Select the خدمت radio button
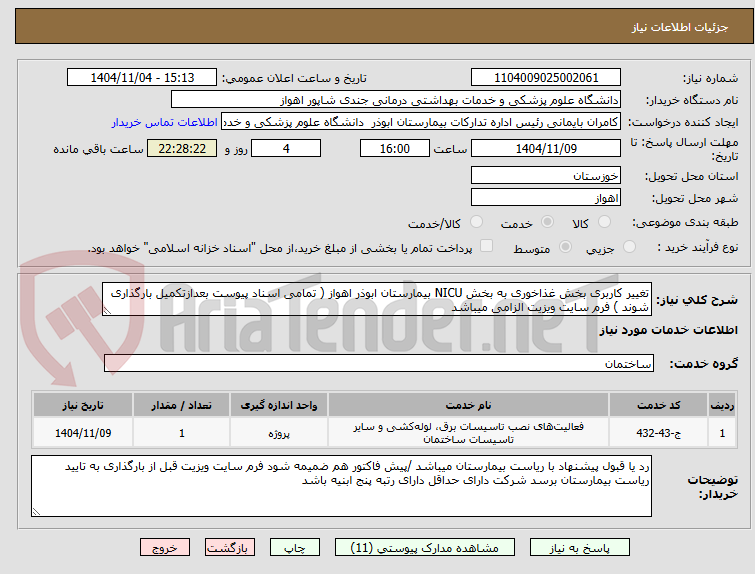The width and height of the screenshot is (755, 574). [547, 222]
